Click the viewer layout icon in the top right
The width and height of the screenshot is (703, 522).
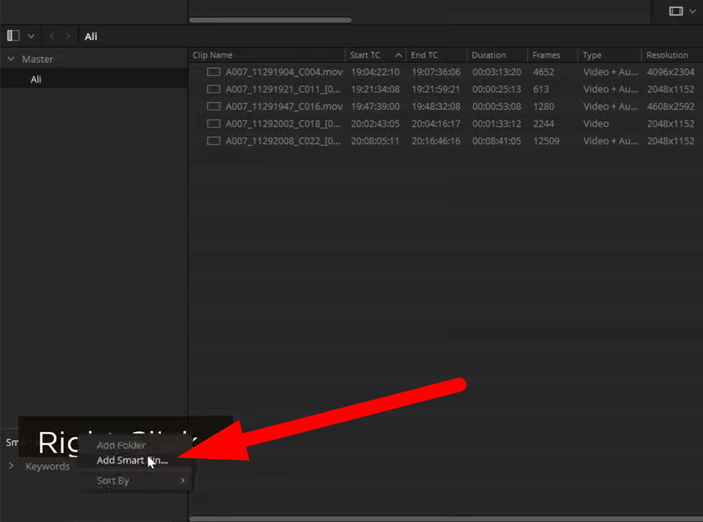676,11
